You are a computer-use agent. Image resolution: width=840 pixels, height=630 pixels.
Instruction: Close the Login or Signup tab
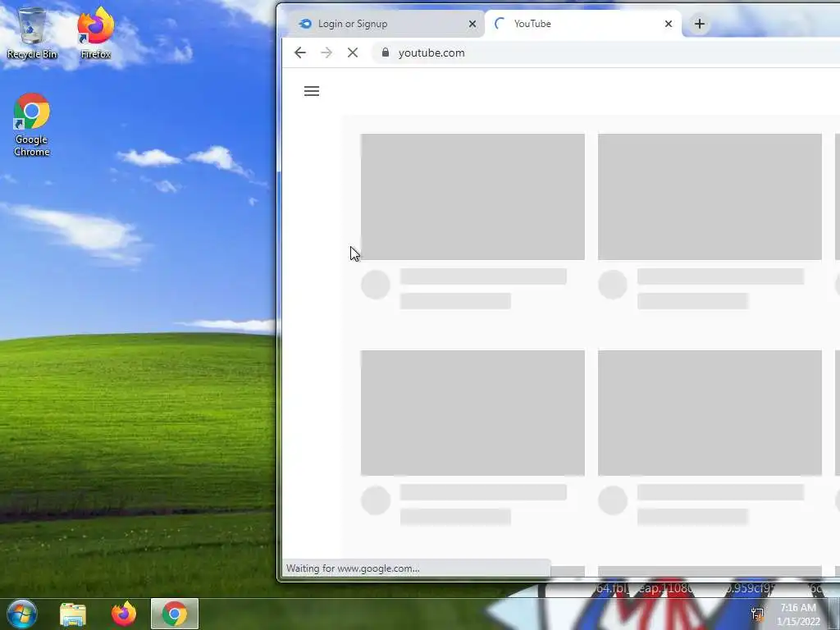coord(472,24)
